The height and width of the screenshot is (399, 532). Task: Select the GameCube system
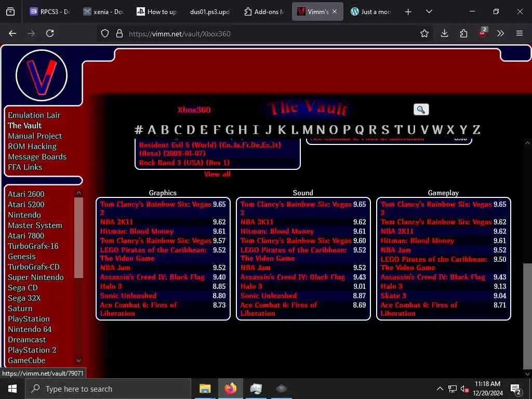(26, 361)
